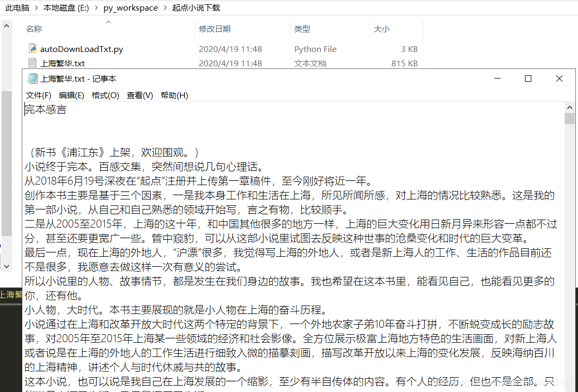The width and height of the screenshot is (578, 392).
Task: Open Notepad 文件(F) menu
Action: 38,95
